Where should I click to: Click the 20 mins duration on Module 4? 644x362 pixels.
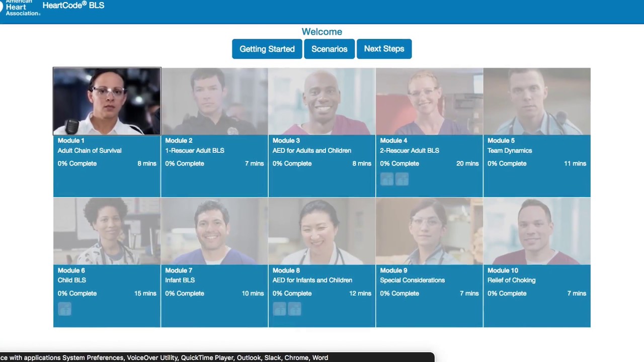pyautogui.click(x=467, y=163)
